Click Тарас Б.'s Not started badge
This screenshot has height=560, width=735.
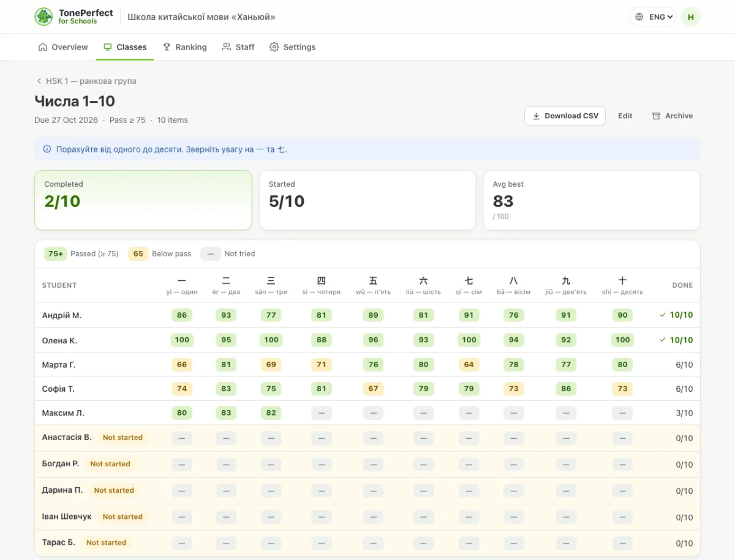point(106,543)
